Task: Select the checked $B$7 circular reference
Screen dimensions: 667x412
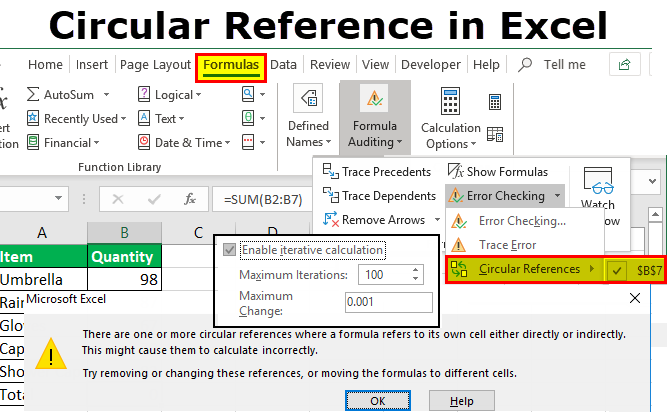Action: (x=635, y=270)
